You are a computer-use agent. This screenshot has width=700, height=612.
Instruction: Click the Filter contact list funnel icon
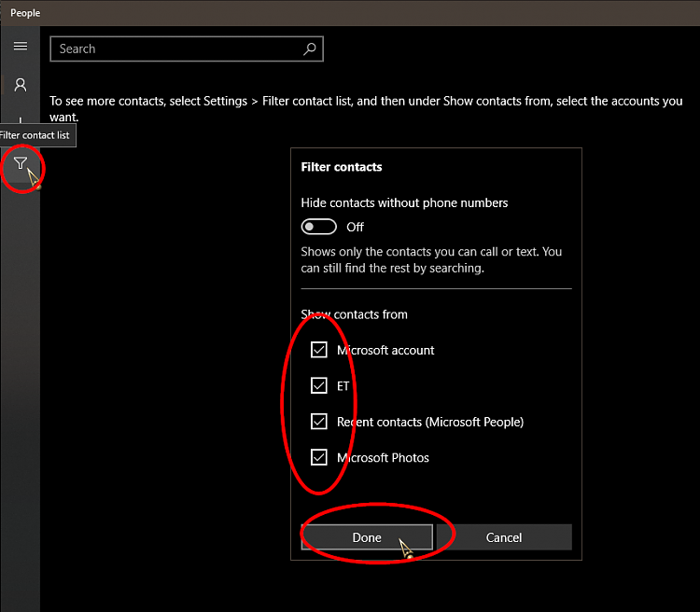tap(21, 163)
